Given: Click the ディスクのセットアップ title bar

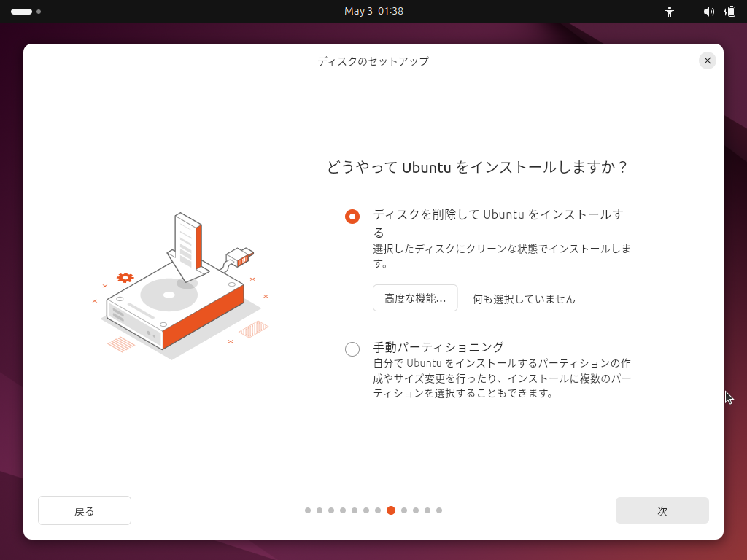Looking at the screenshot, I should pyautogui.click(x=373, y=61).
